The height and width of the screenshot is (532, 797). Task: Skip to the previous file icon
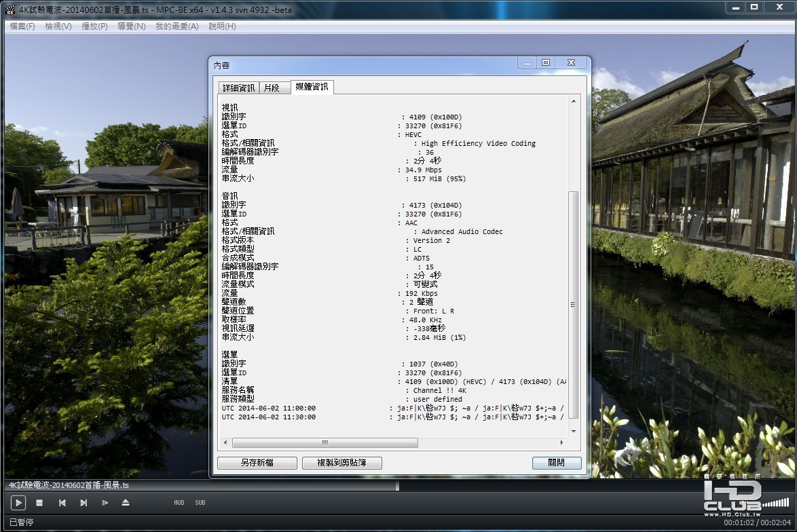[x=62, y=503]
